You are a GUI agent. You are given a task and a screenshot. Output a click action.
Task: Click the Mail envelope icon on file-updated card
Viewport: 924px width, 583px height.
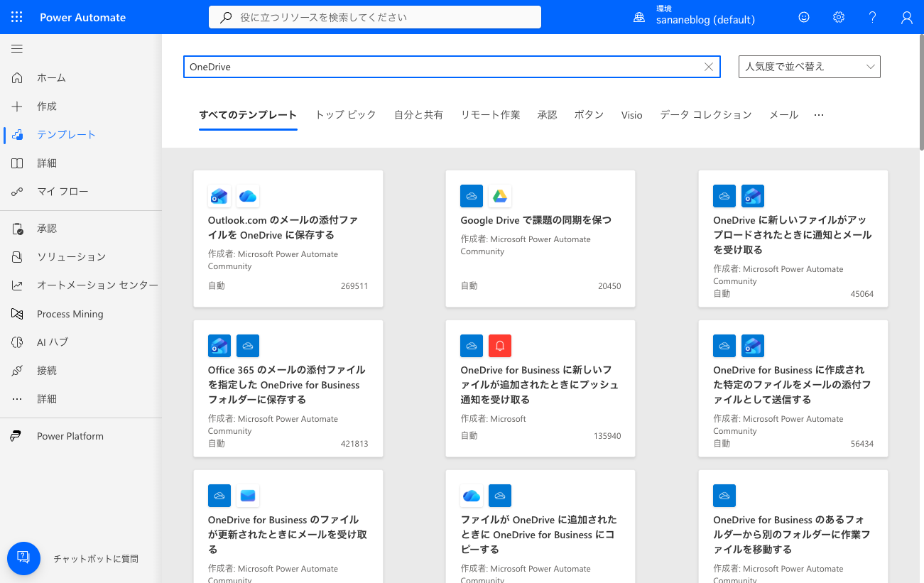(x=247, y=496)
